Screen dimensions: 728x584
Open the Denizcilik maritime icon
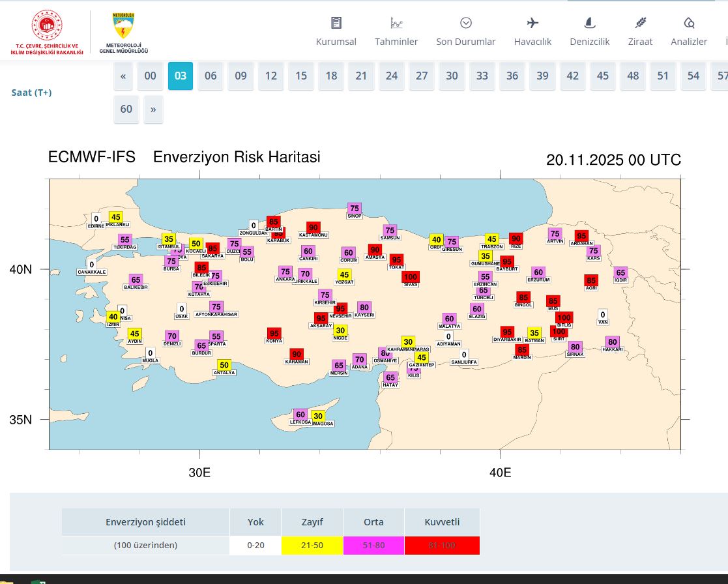click(x=589, y=22)
